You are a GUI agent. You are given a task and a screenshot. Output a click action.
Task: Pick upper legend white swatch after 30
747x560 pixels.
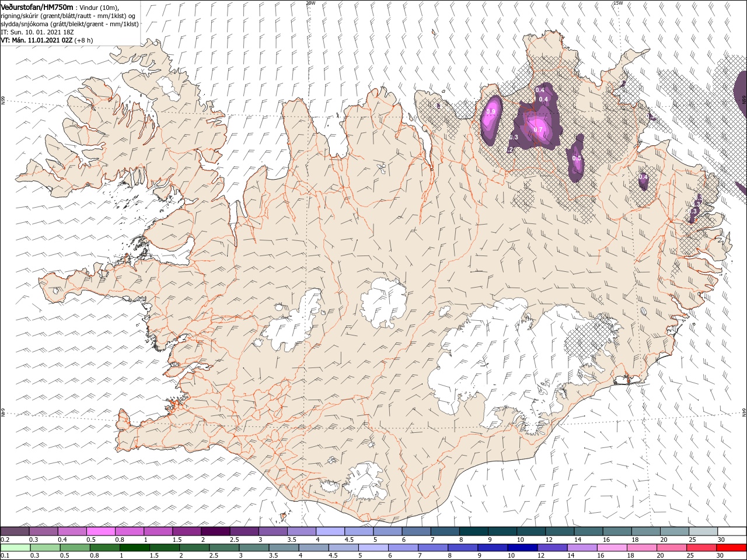click(x=732, y=531)
